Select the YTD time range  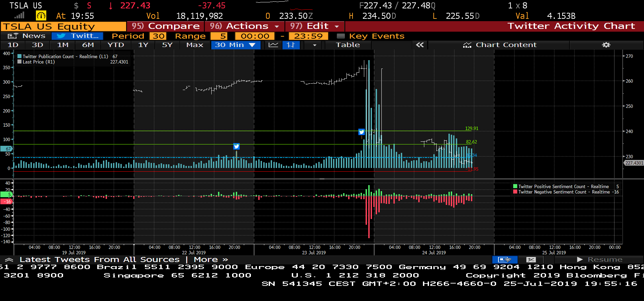(116, 45)
